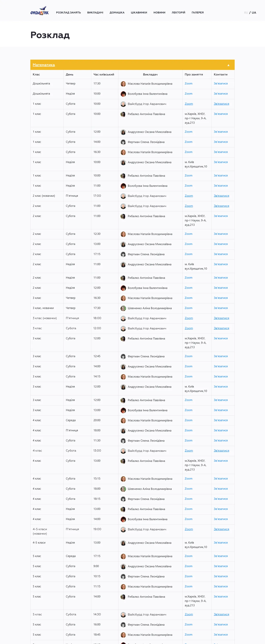Viewport: 265px width, 644px height.
Task: Open the Галерея menu item
Action: [198, 12]
